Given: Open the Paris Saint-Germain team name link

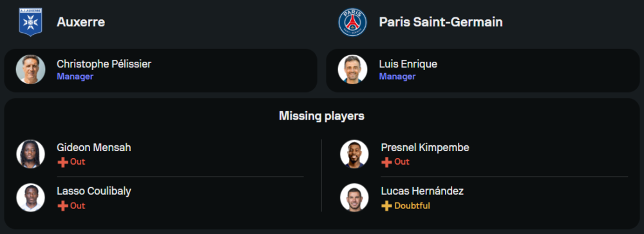Looking at the screenshot, I should tap(440, 22).
